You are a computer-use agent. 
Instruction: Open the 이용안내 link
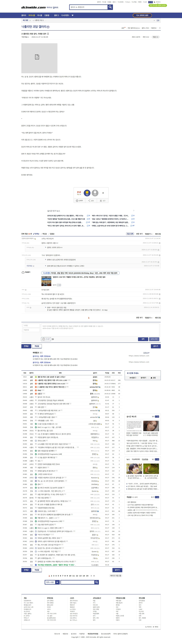pos(153,28)
